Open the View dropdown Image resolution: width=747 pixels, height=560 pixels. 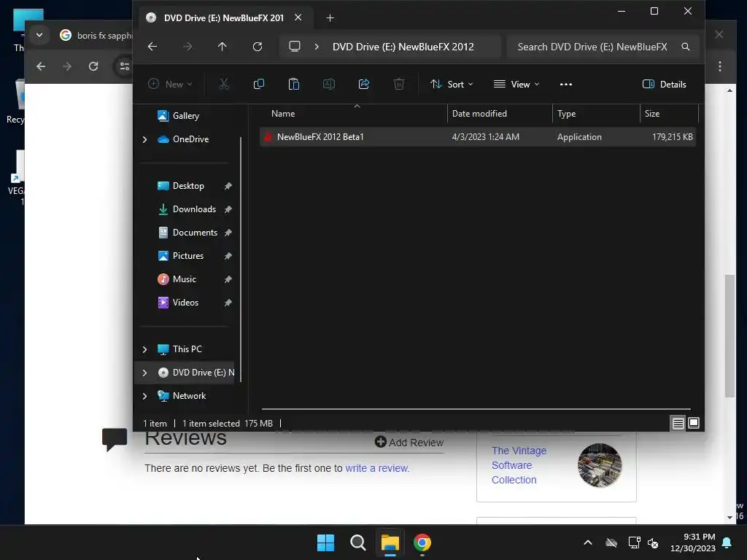coord(516,85)
